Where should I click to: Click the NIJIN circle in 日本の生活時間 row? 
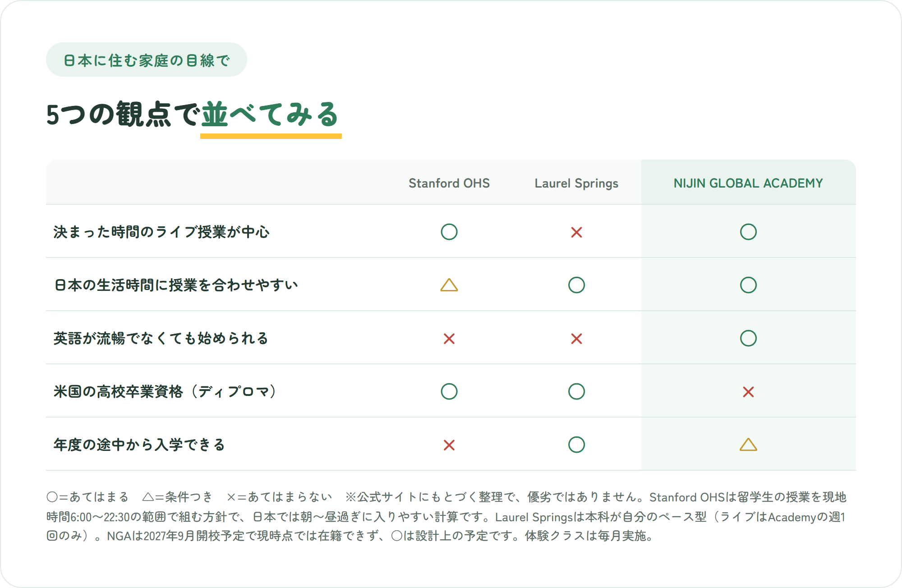[748, 285]
